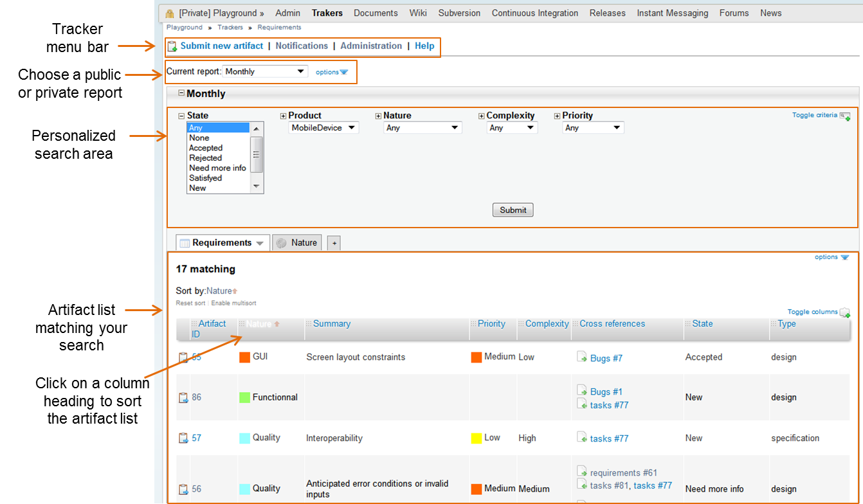Click the Requirements tab table icon
863x504 pixels.
[x=185, y=243]
